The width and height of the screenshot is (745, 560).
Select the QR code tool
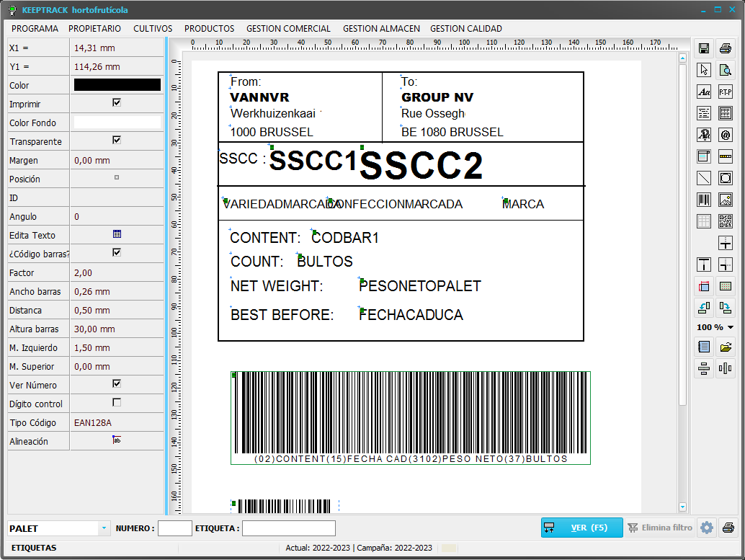coord(725,221)
